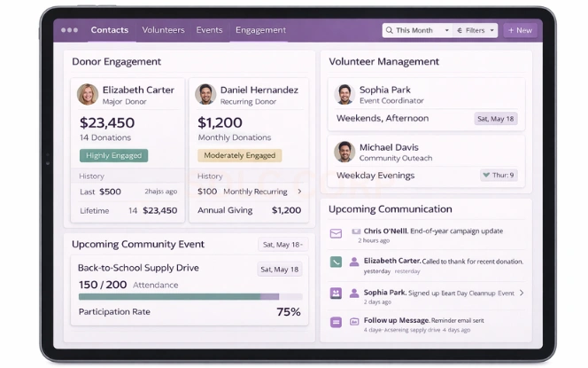
Task: Click Sat, May 18 badge on Supply Drive card
Action: [280, 270]
